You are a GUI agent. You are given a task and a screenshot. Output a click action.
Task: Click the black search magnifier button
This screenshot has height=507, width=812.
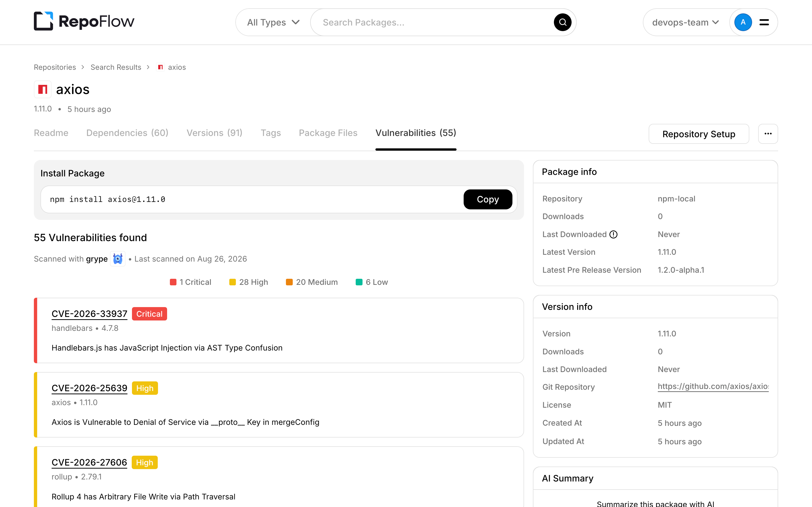click(x=562, y=22)
